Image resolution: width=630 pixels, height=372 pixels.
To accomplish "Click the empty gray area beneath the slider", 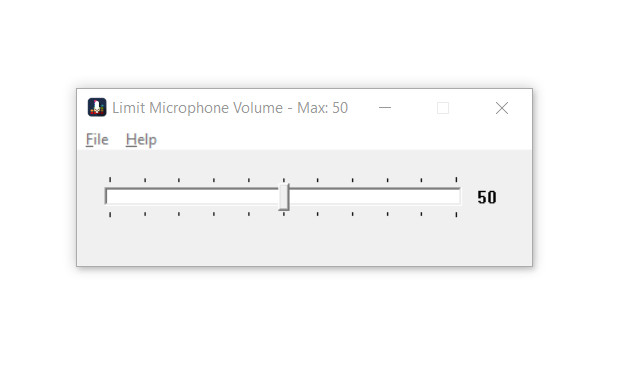I will [x=304, y=243].
